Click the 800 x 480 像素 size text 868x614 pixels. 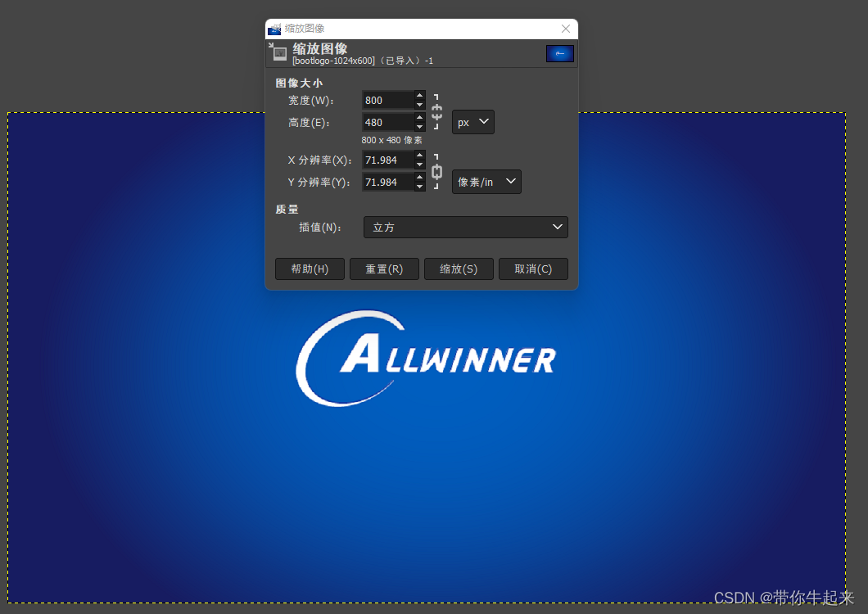pyautogui.click(x=392, y=140)
